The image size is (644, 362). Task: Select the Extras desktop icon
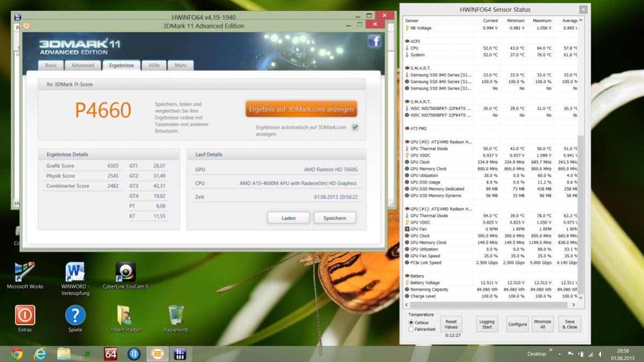[25, 318]
